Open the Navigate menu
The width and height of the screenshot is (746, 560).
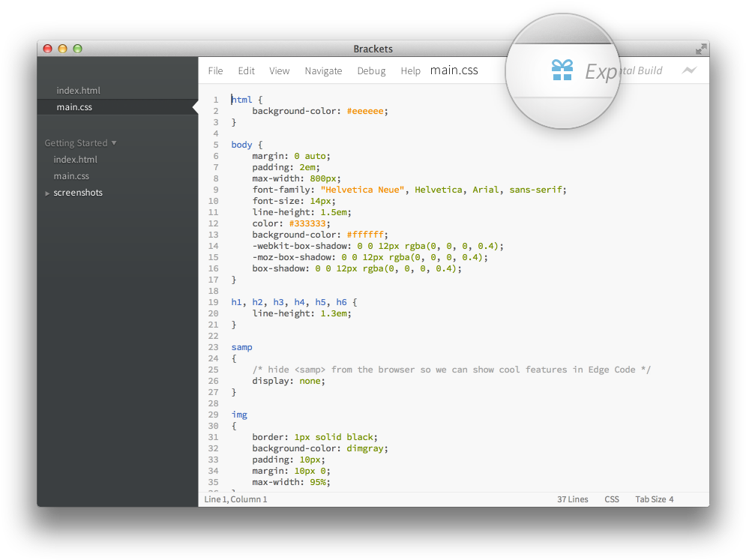(x=323, y=71)
